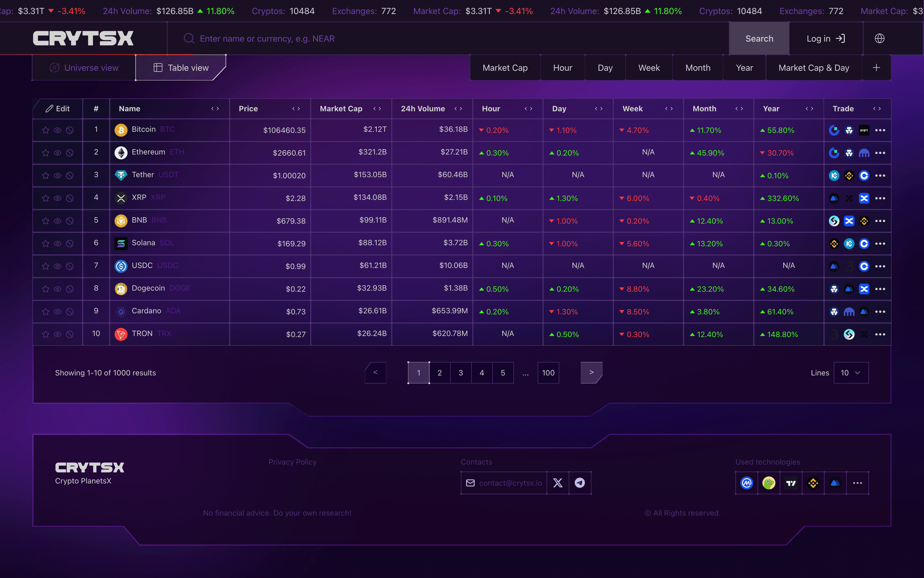Screen dimensions: 924x578
Task: Select the Month preset tab
Action: coord(698,68)
